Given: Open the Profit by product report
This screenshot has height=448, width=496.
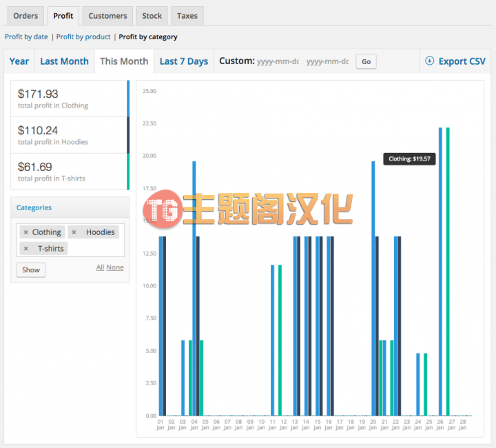Looking at the screenshot, I should [x=83, y=37].
